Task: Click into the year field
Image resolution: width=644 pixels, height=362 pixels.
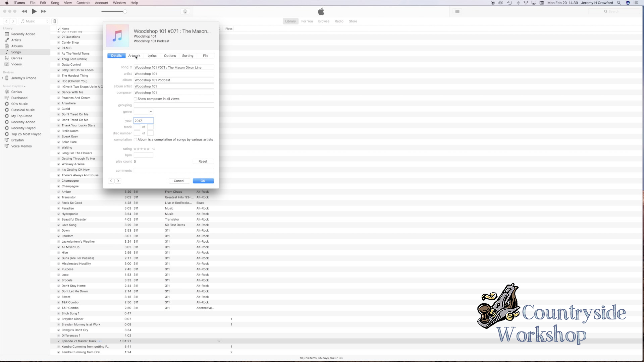Action: pos(144,121)
